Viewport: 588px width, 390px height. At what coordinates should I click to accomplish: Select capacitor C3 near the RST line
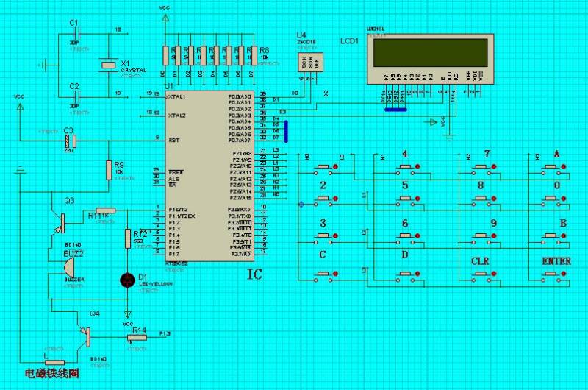pyautogui.click(x=71, y=138)
